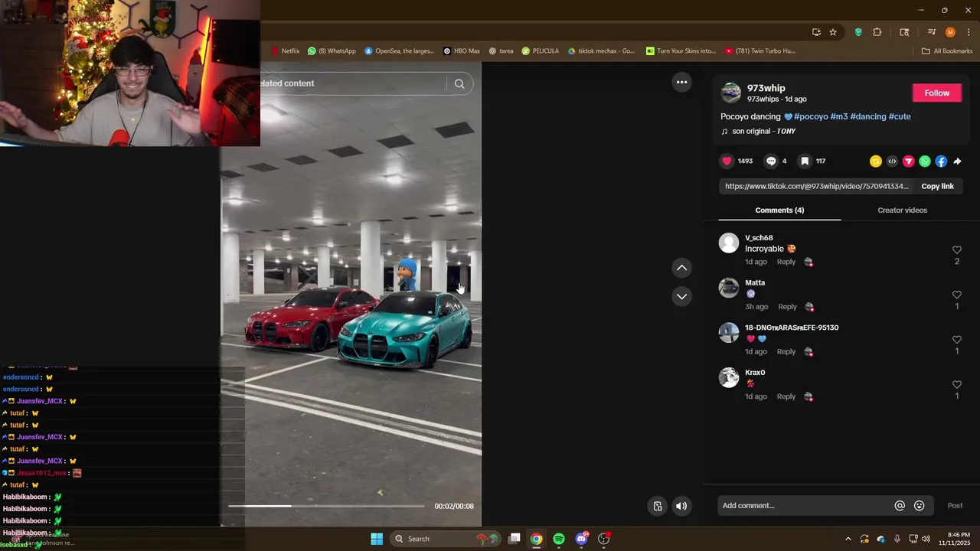Toggle bookmark to save the video

pyautogui.click(x=805, y=161)
